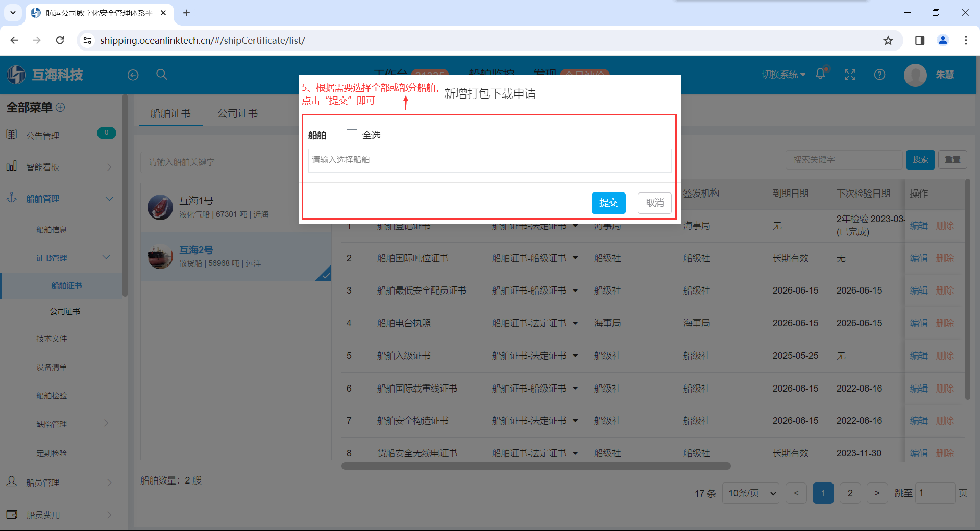This screenshot has height=531, width=980.
Task: Open the header search magnifier icon
Action: [162, 75]
